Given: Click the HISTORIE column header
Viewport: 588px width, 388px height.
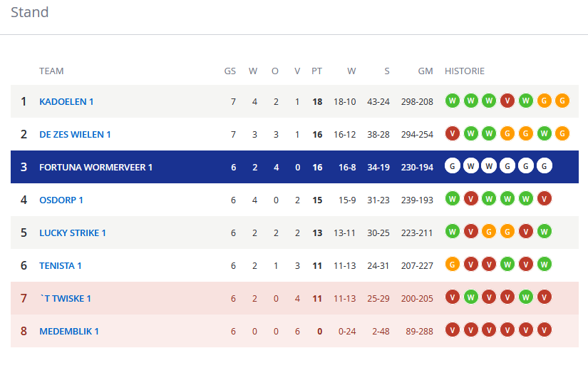Looking at the screenshot, I should click(465, 71).
